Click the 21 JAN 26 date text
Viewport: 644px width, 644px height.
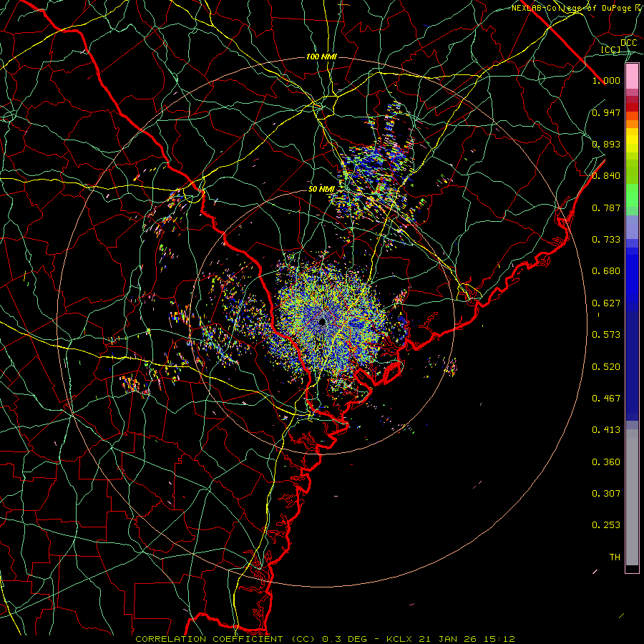pos(447,639)
